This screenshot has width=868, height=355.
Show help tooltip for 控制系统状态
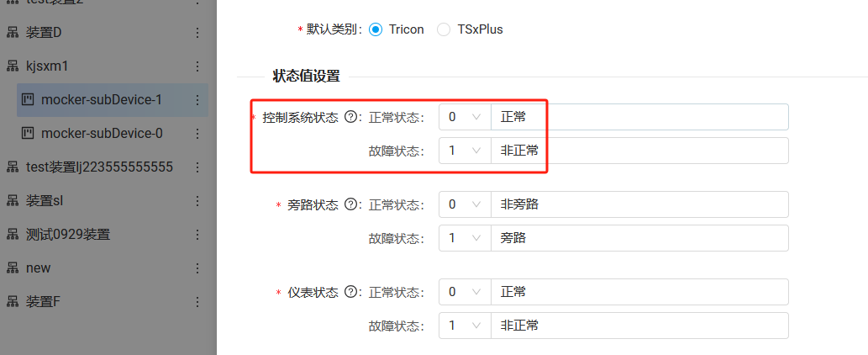click(350, 117)
